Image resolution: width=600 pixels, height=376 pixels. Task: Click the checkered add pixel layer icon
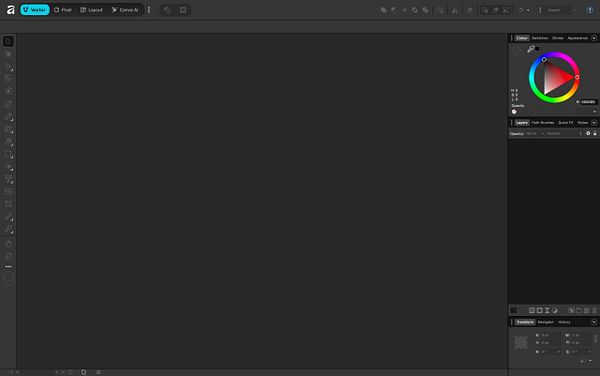[x=587, y=310]
